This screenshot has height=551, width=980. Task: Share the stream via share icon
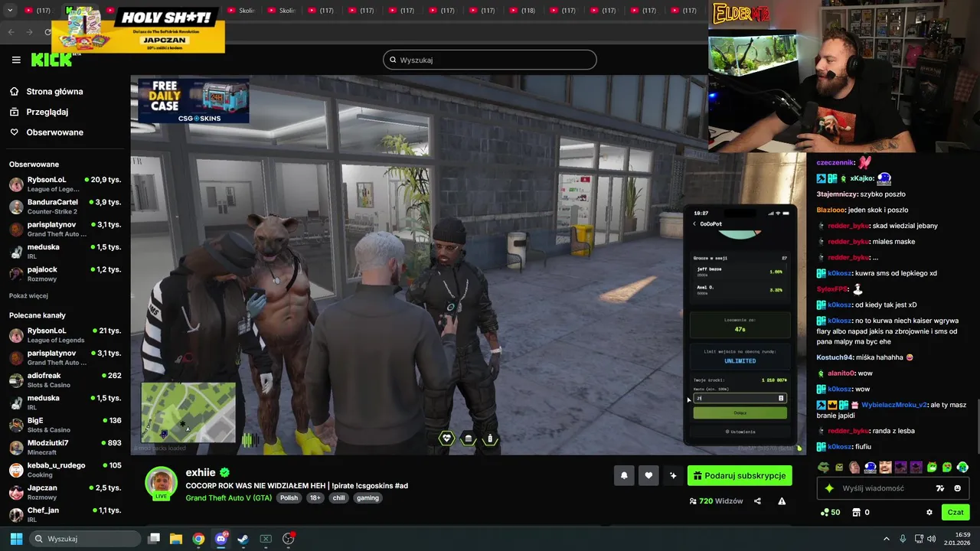(757, 501)
